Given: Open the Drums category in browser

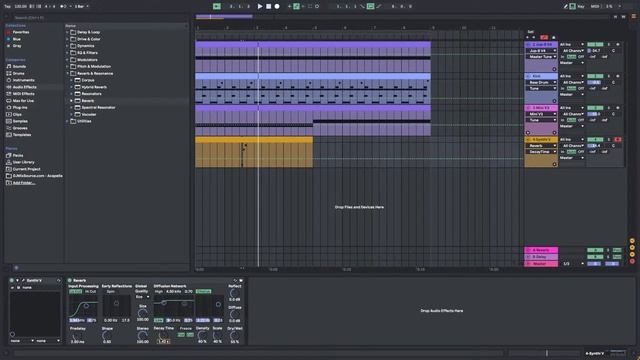Looking at the screenshot, I should pyautogui.click(x=18, y=73).
